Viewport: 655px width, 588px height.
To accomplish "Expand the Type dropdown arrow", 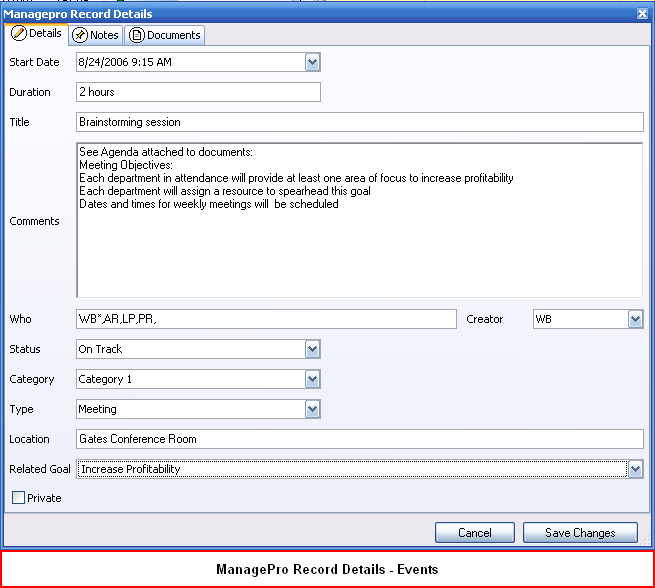I will [x=312, y=410].
